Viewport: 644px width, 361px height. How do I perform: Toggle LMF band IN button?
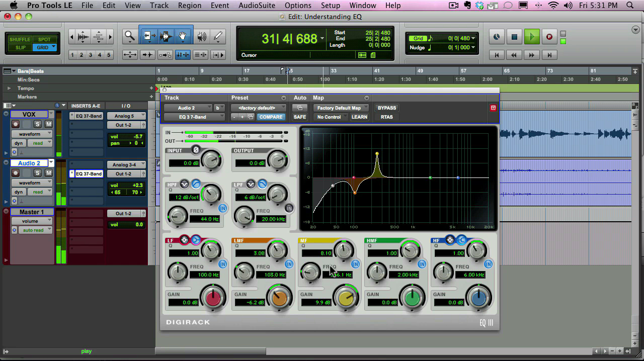pos(289,264)
